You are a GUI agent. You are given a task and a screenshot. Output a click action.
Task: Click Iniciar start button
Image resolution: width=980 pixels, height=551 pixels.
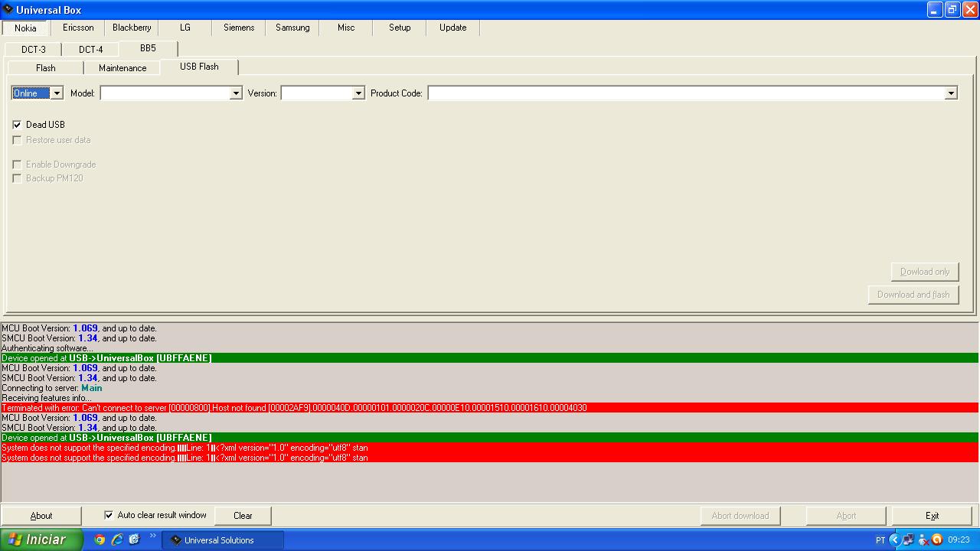click(41, 540)
